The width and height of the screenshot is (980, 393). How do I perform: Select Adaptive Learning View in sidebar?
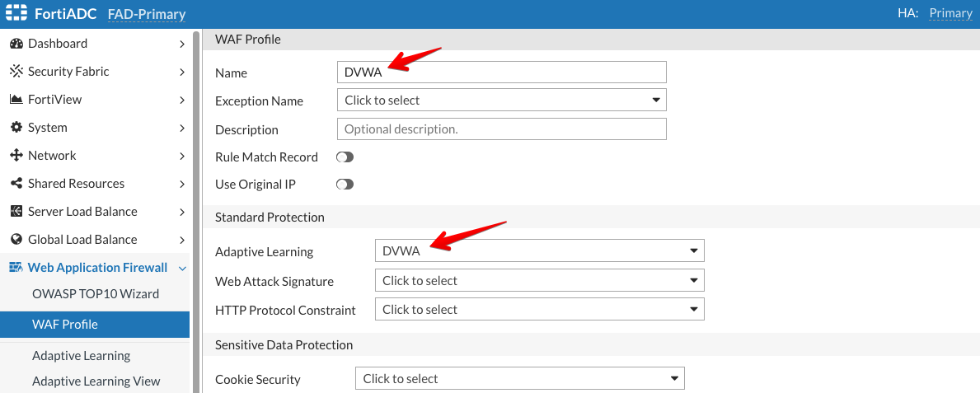coord(96,381)
